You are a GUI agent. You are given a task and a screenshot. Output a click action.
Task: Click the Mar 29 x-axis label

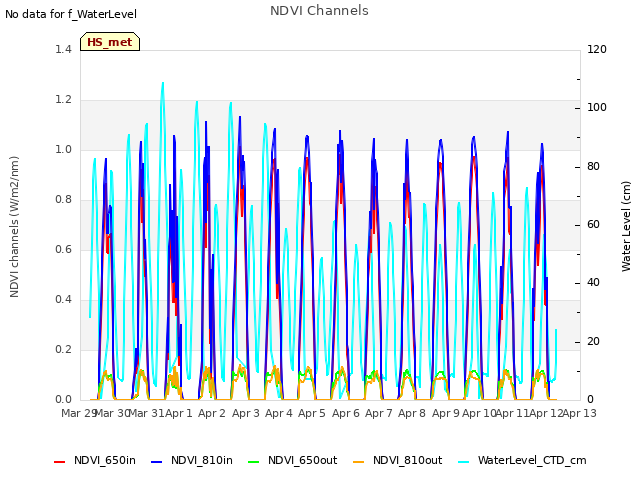pos(78,413)
